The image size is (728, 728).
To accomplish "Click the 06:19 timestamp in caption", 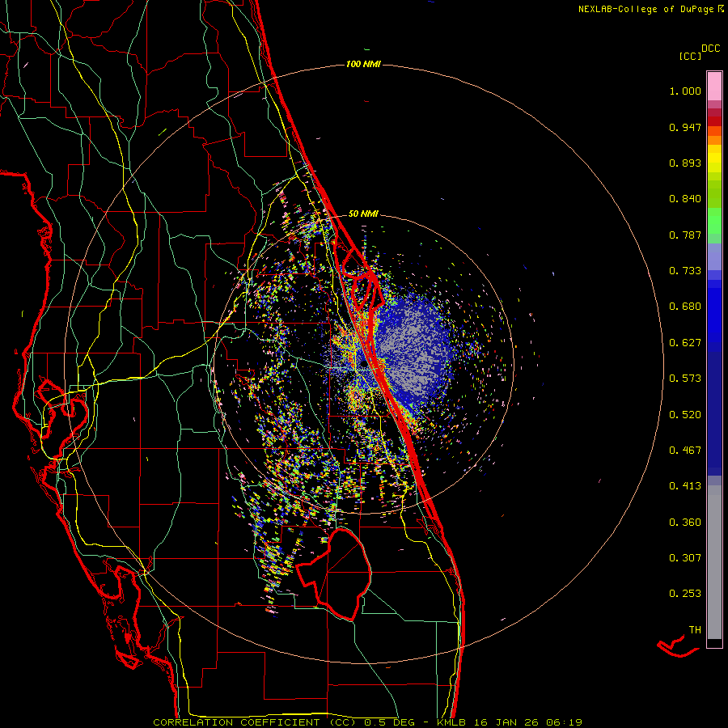I will [x=562, y=722].
